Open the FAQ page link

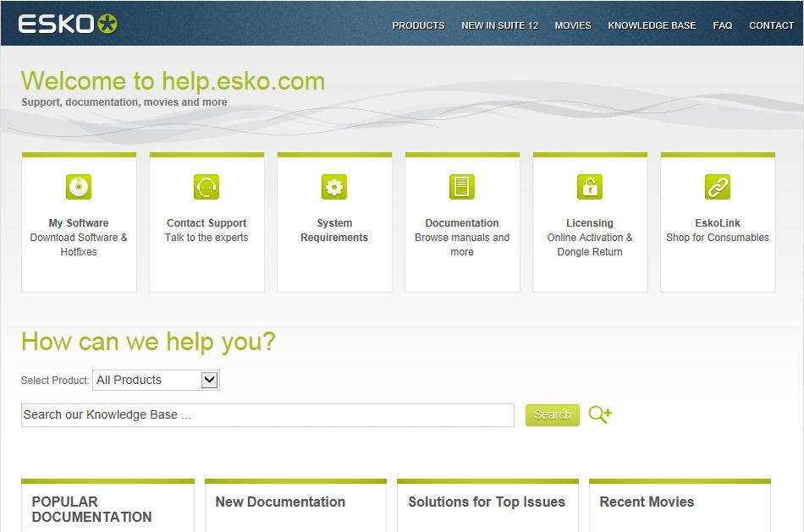[x=723, y=25]
